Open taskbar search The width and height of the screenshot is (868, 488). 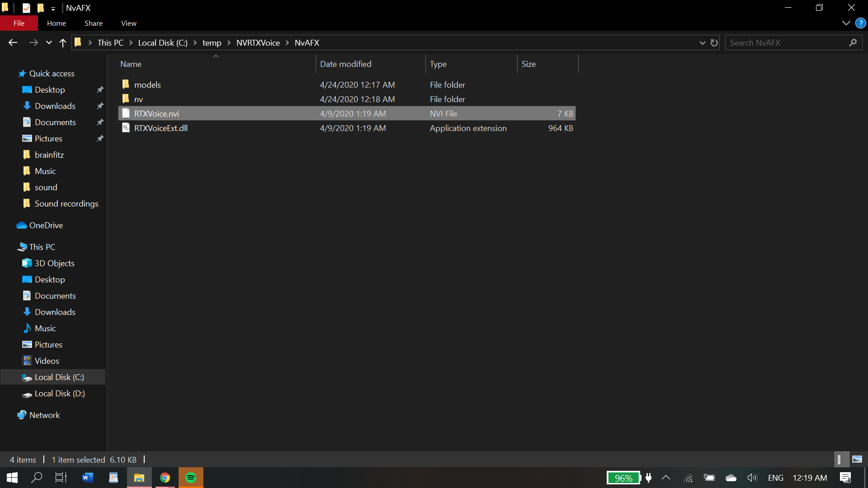click(37, 478)
